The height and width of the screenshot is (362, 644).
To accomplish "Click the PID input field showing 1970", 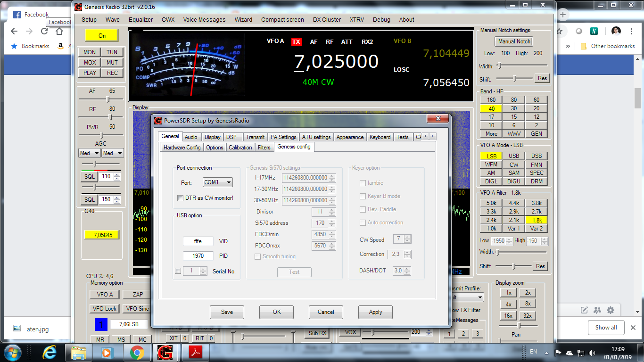I will point(198,255).
